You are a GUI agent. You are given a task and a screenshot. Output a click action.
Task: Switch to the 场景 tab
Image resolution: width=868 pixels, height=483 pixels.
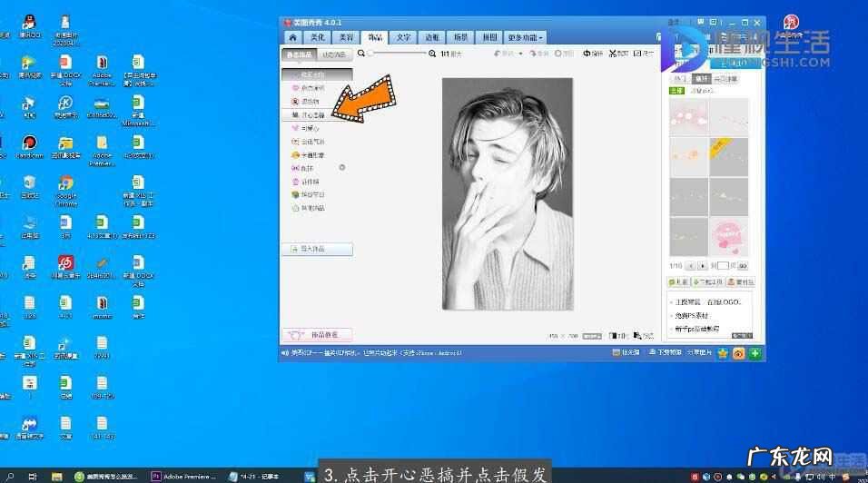[x=461, y=37]
